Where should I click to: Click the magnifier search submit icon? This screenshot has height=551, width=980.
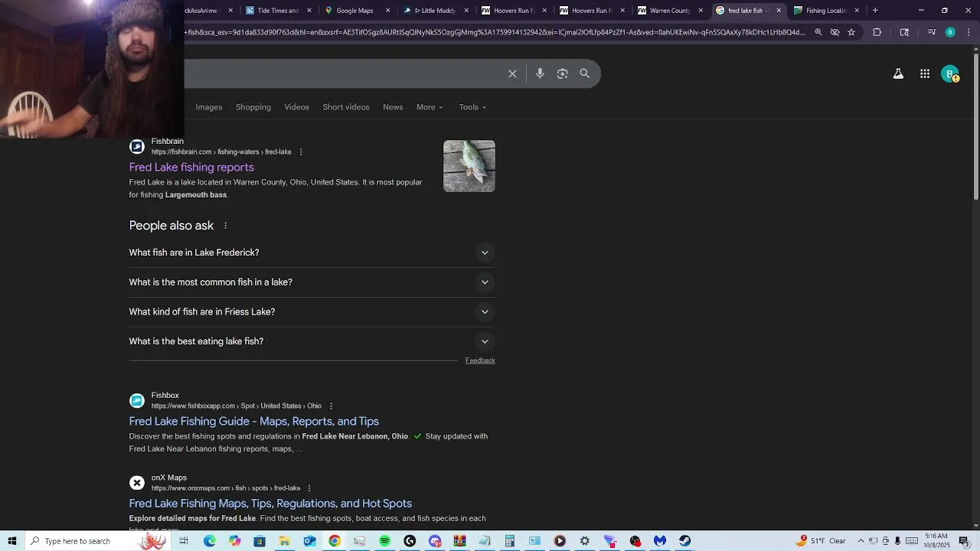(585, 73)
